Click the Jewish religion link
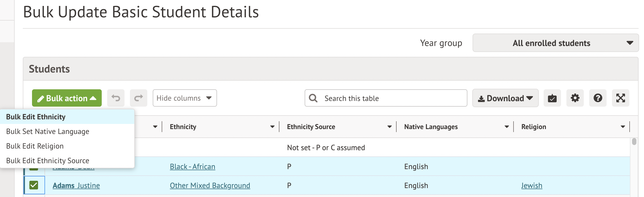This screenshot has height=197, width=644. click(x=531, y=186)
